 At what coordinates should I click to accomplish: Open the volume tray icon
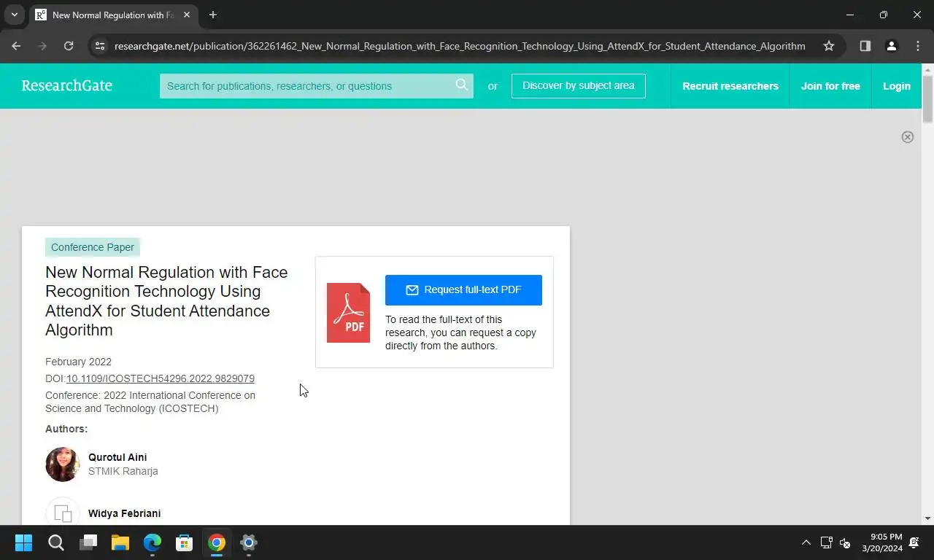point(845,542)
